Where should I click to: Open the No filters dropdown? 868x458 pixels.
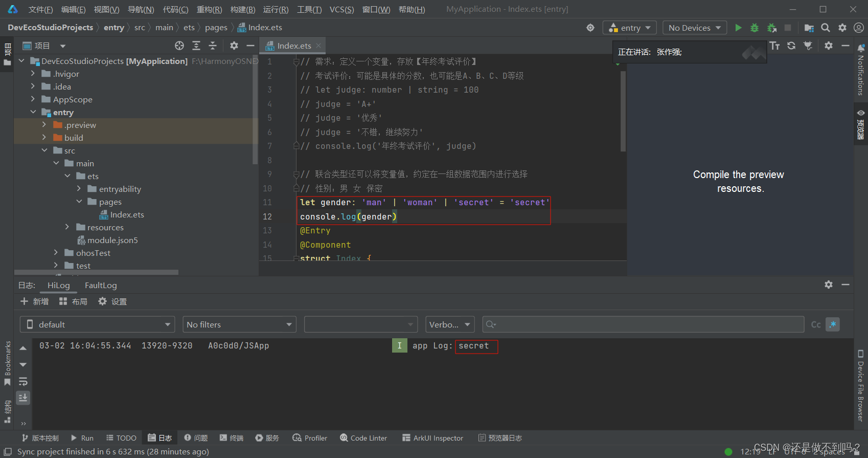click(x=239, y=324)
